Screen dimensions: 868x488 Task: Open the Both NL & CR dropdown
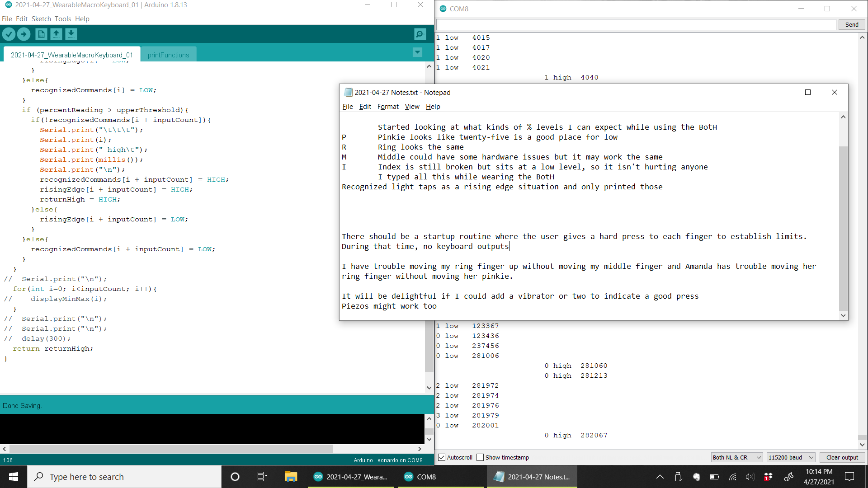(x=736, y=457)
